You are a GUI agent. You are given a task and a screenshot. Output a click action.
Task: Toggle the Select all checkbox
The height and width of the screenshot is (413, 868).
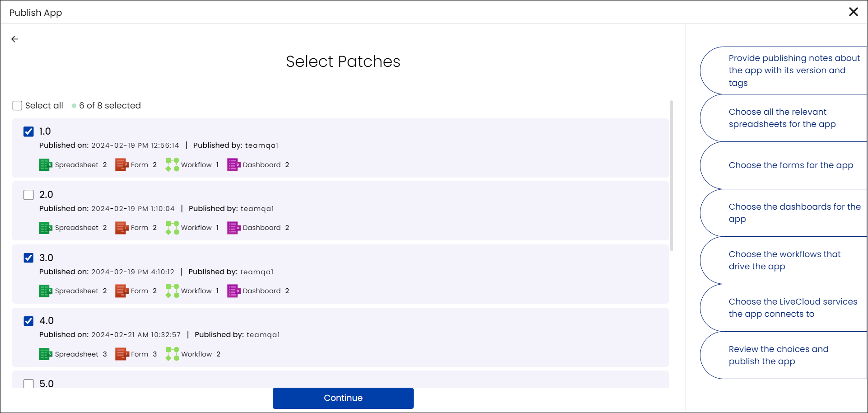coord(17,106)
